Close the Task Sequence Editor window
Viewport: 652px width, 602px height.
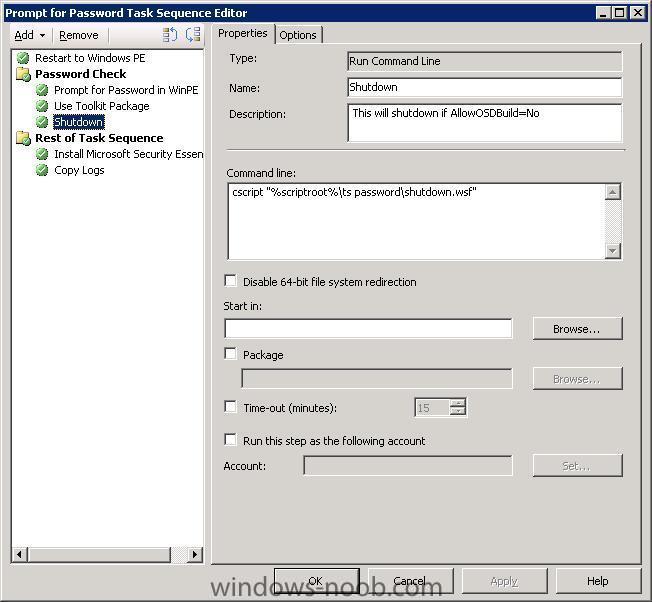(637, 13)
